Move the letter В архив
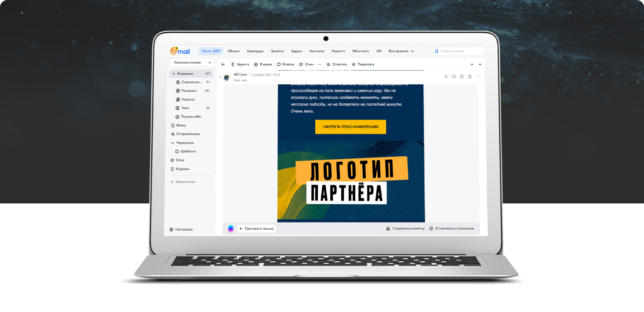644x312 pixels. (263, 64)
